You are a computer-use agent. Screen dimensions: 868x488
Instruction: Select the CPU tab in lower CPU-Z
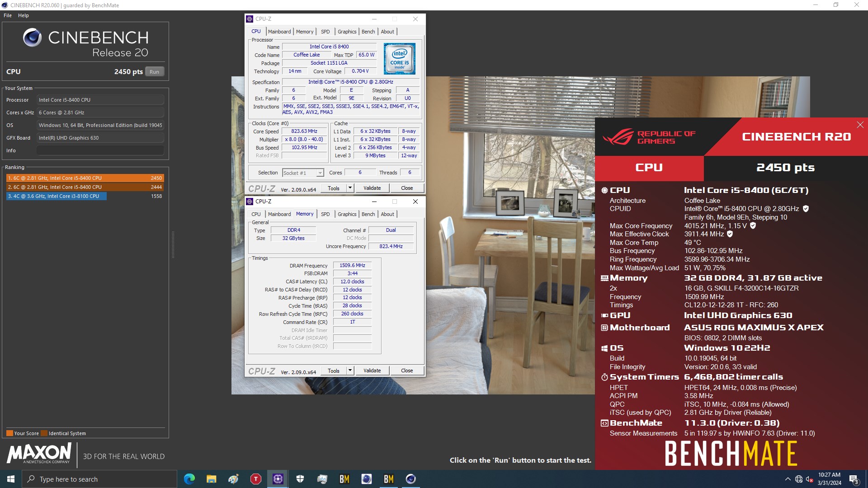(x=256, y=214)
